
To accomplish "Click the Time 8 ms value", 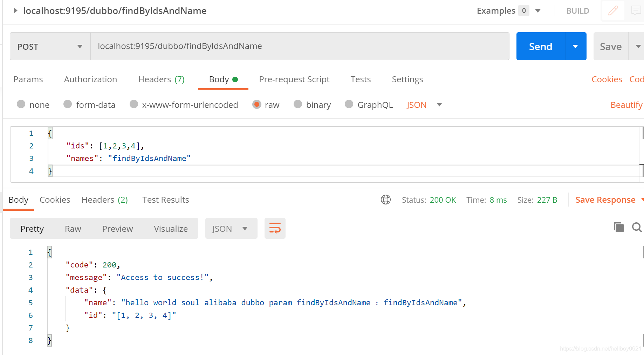I will [x=498, y=200].
